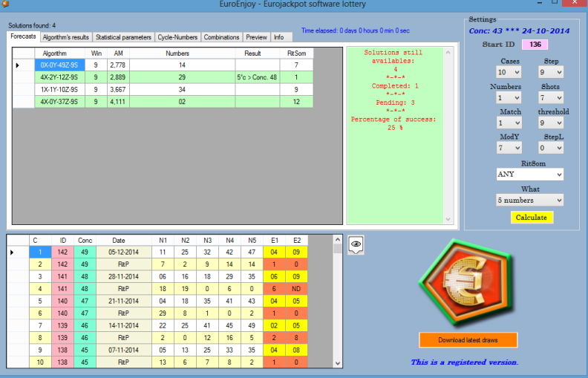588x378 pixels.
Task: Expand the Numbers dropdown
Action: [x=509, y=97]
